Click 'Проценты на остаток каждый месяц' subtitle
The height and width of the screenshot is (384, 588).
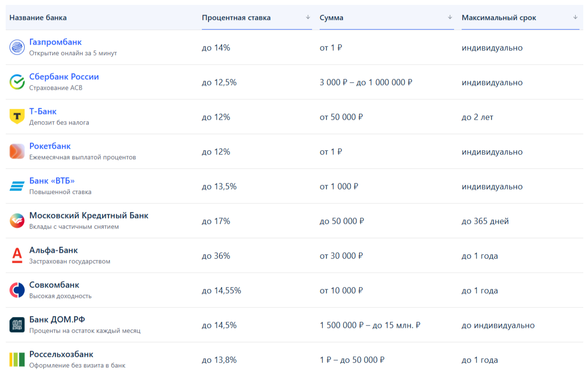coord(85,331)
